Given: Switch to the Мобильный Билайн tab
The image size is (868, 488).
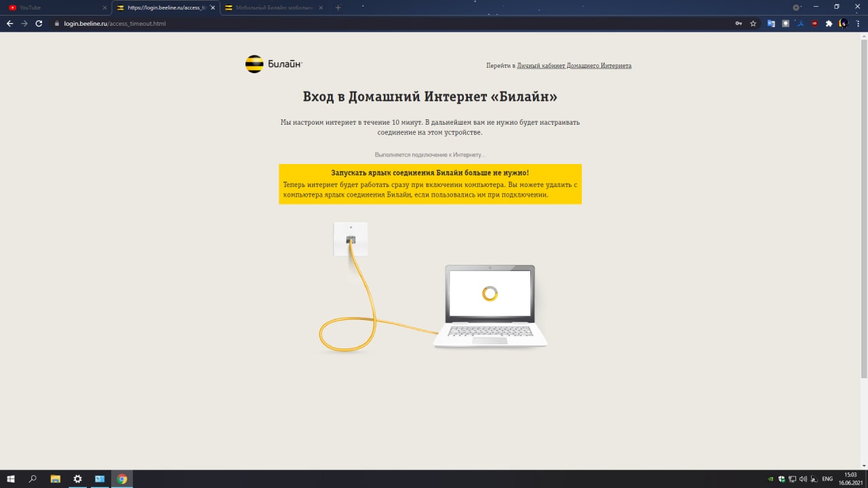Looking at the screenshot, I should (274, 7).
